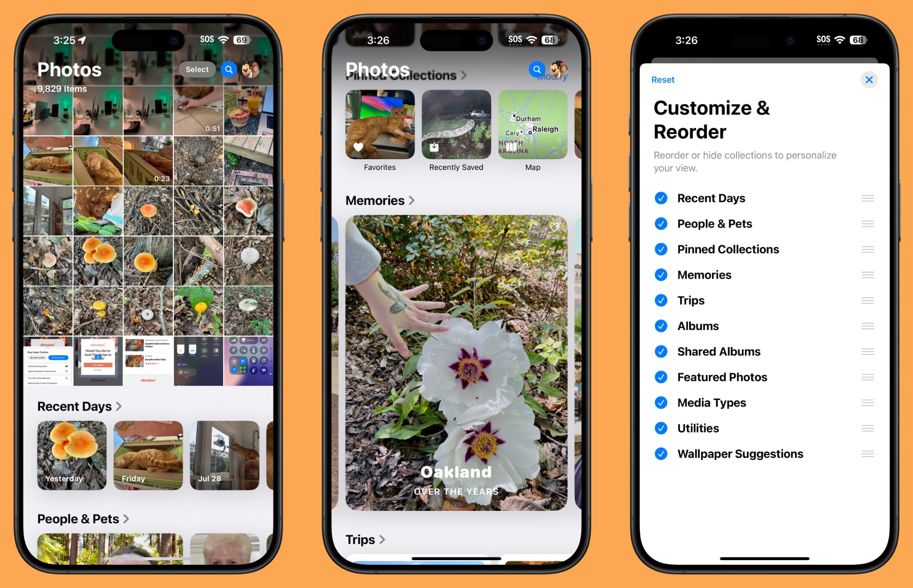
Task: Tap Select button in Photos library
Action: point(198,68)
